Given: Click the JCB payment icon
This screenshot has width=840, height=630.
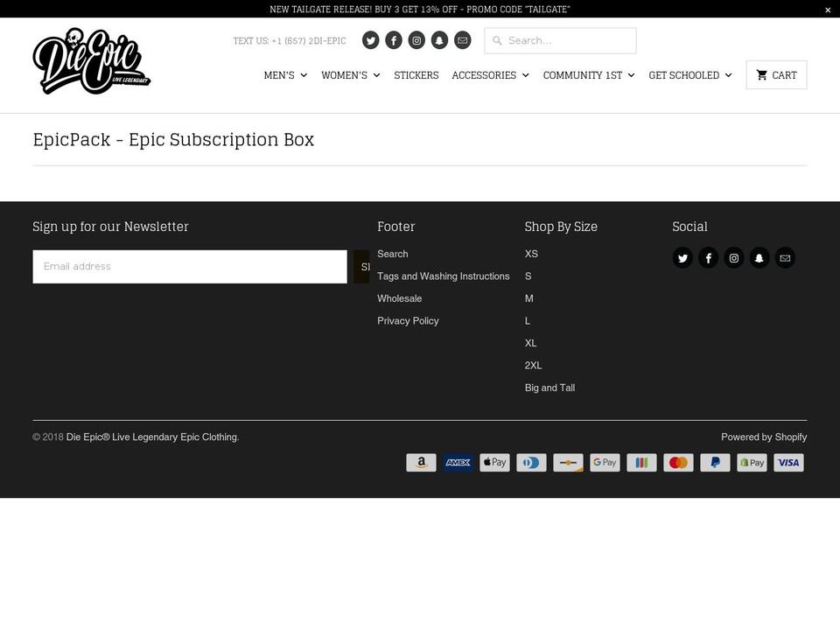Looking at the screenshot, I should click(641, 463).
